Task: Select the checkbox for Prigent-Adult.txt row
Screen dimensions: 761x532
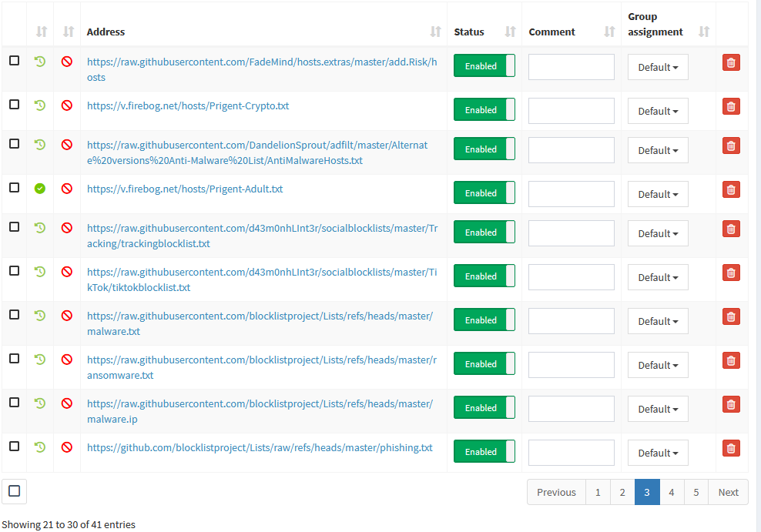Action: click(x=14, y=187)
